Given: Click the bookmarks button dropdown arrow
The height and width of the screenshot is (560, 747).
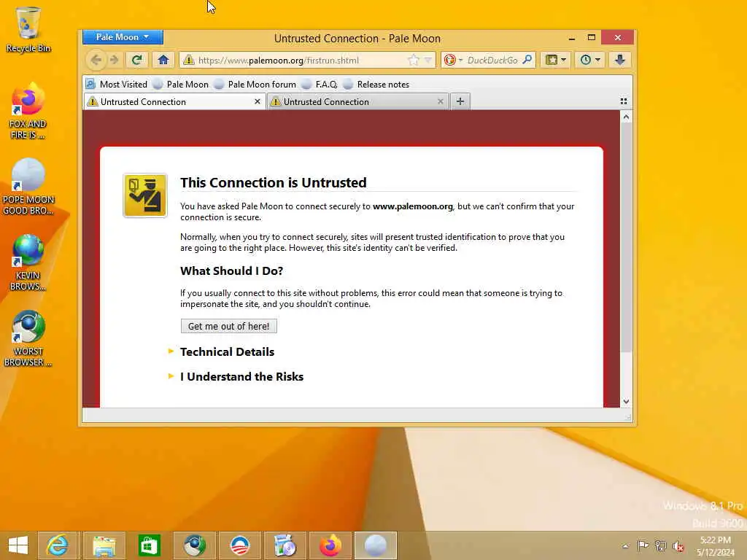Looking at the screenshot, I should click(x=564, y=60).
